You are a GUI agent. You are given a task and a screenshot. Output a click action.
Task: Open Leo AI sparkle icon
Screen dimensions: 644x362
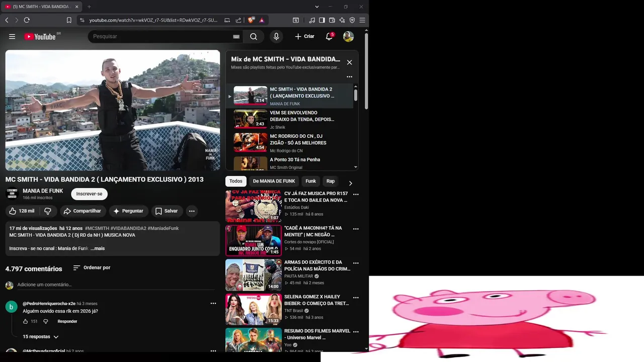click(x=342, y=20)
